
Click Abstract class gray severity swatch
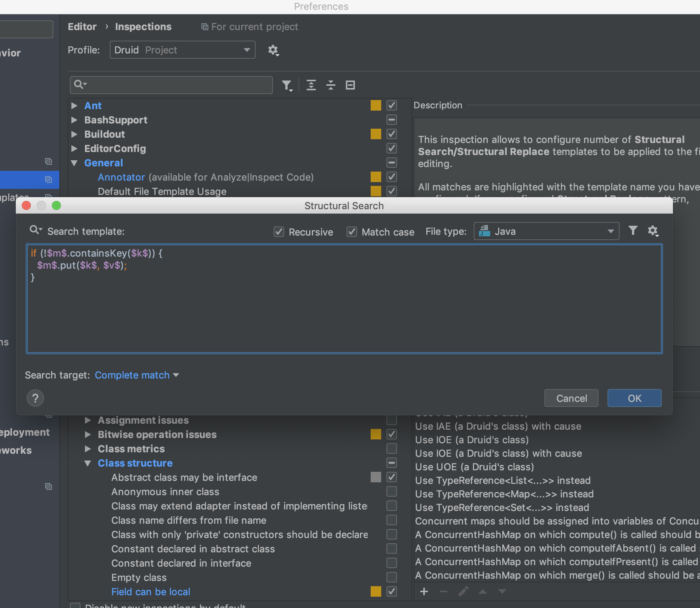(x=376, y=477)
